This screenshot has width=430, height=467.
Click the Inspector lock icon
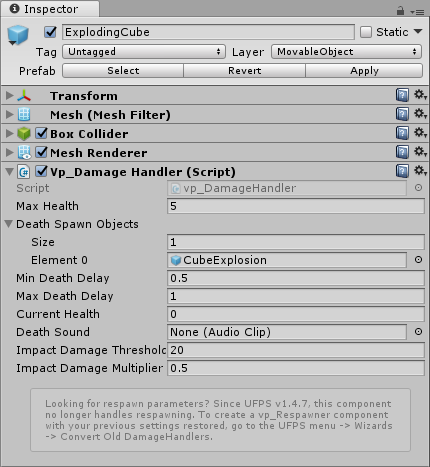(x=400, y=11)
